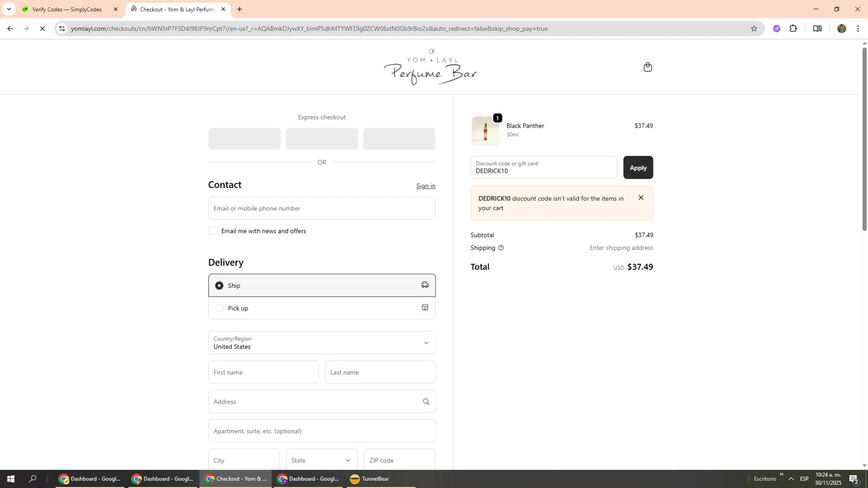The height and width of the screenshot is (488, 868).
Task: Click the first express checkout button
Action: point(244,139)
